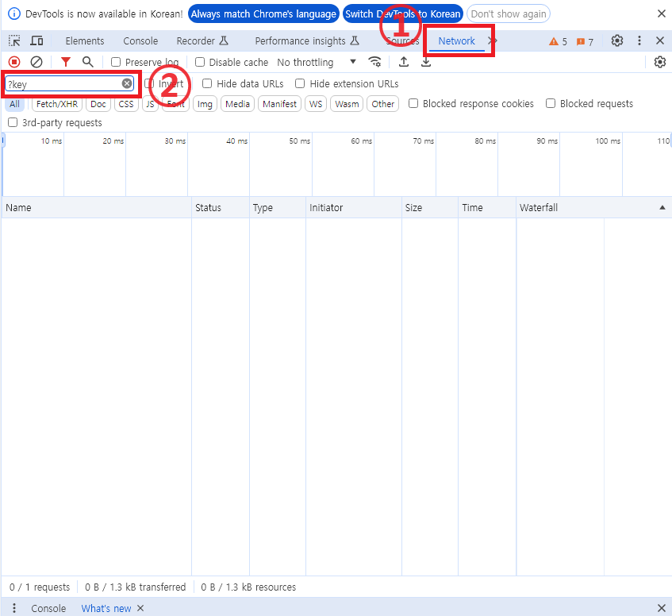Sort by Time column header
This screenshot has height=616, width=672.
[487, 207]
